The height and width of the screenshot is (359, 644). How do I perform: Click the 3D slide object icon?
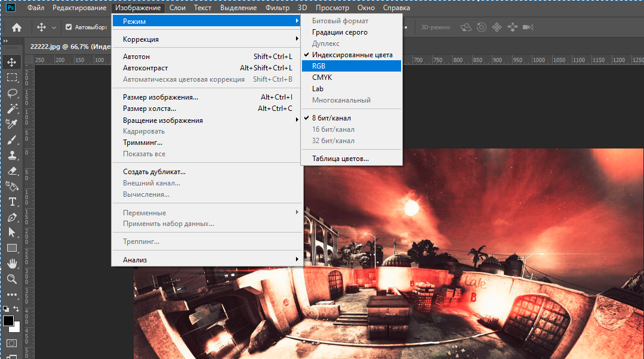tap(513, 27)
